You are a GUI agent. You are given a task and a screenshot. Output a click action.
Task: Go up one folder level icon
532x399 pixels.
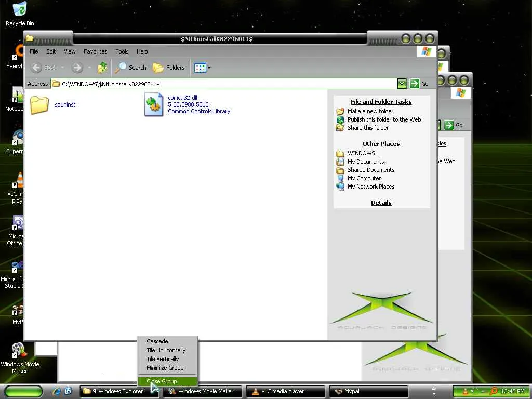(x=102, y=68)
